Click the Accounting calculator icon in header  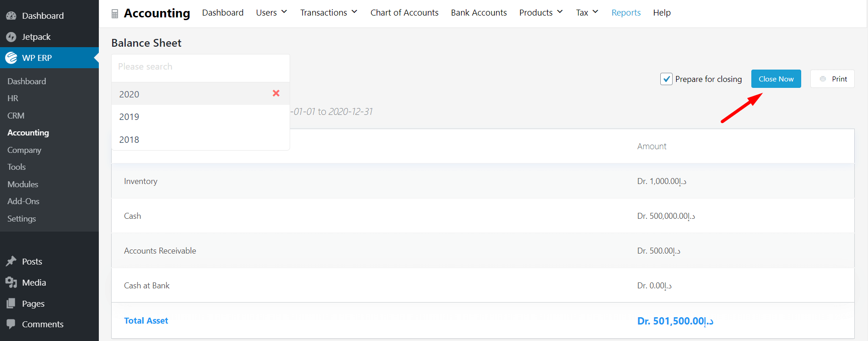coord(115,14)
